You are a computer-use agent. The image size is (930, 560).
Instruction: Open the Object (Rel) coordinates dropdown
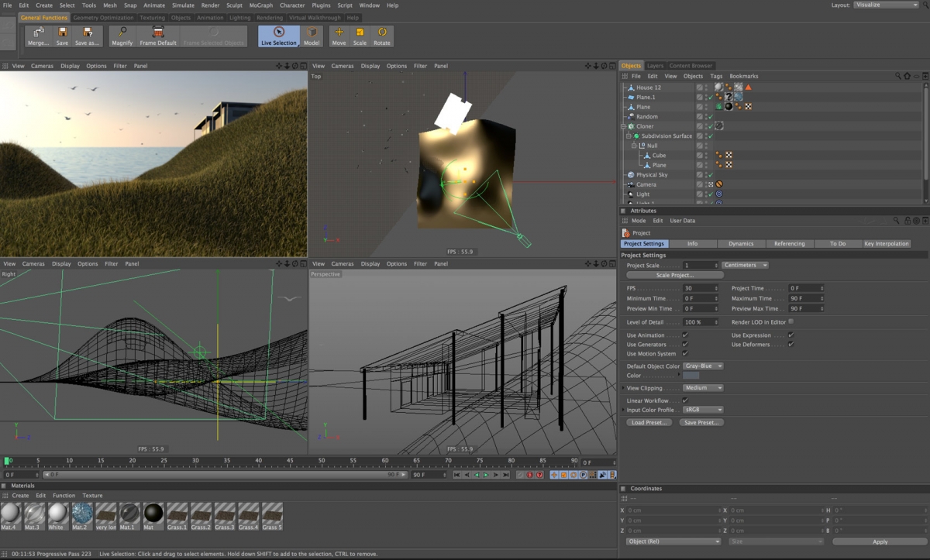[x=673, y=541]
